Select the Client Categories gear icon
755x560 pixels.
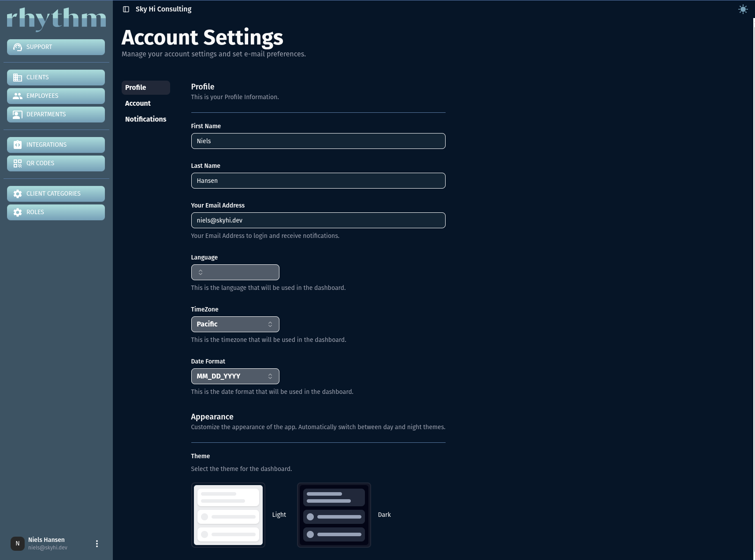click(x=18, y=193)
